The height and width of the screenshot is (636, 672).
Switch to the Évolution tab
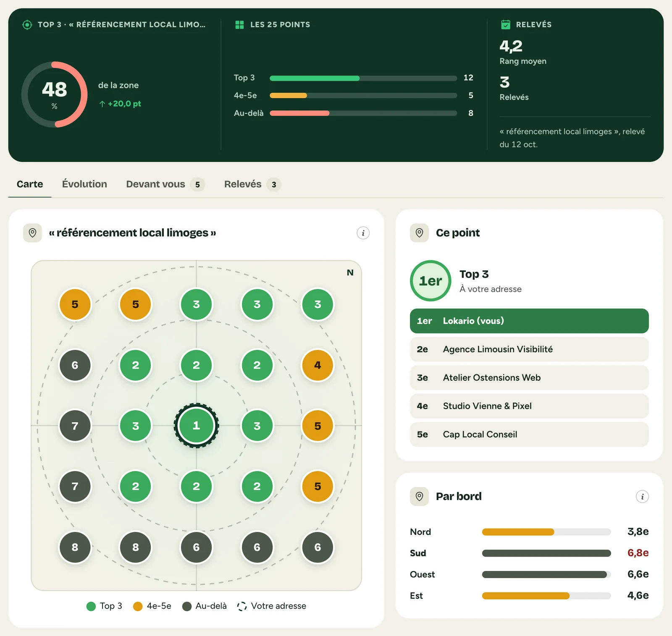click(x=84, y=184)
